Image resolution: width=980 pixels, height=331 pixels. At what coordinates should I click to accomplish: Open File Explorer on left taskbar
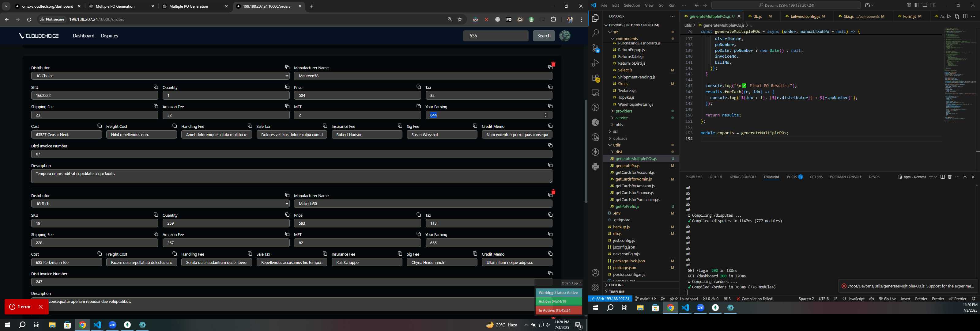[52, 325]
